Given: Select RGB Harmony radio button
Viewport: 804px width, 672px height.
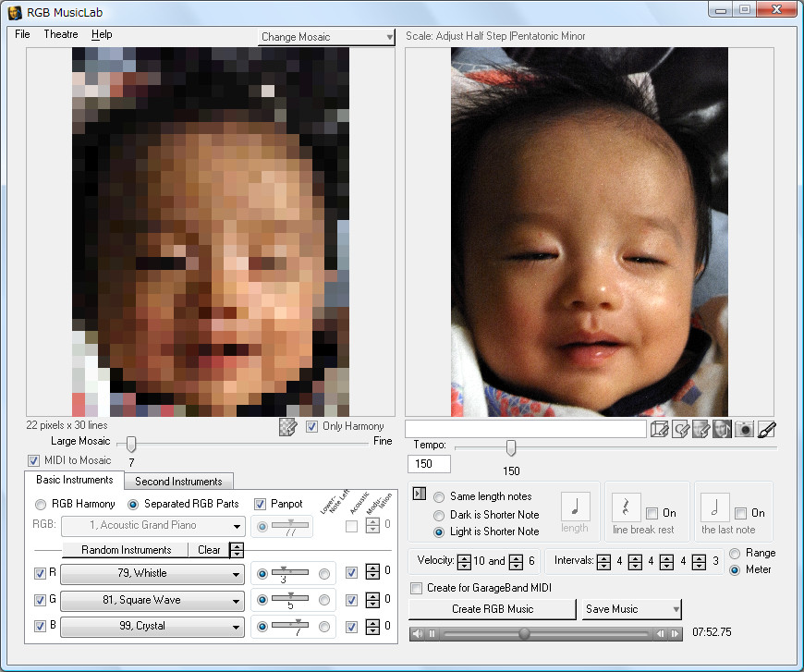Looking at the screenshot, I should click(x=41, y=505).
